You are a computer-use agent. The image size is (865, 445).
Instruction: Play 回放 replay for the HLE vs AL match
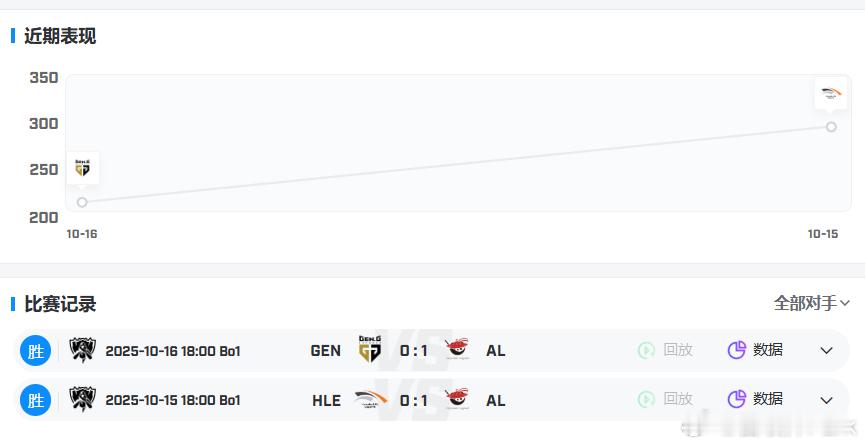[x=665, y=399]
